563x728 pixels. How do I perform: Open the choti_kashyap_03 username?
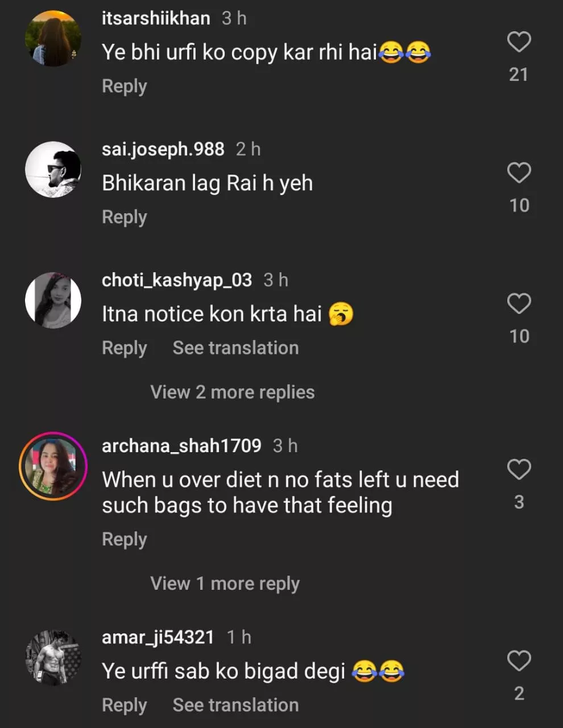176,280
